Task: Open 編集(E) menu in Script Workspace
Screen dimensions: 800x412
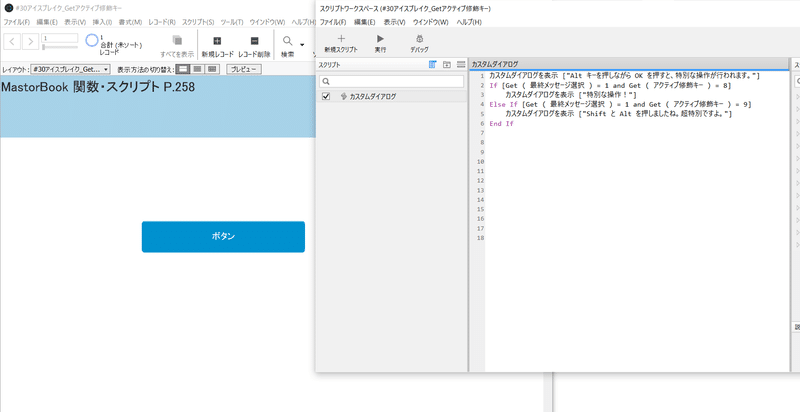Action: pos(364,22)
